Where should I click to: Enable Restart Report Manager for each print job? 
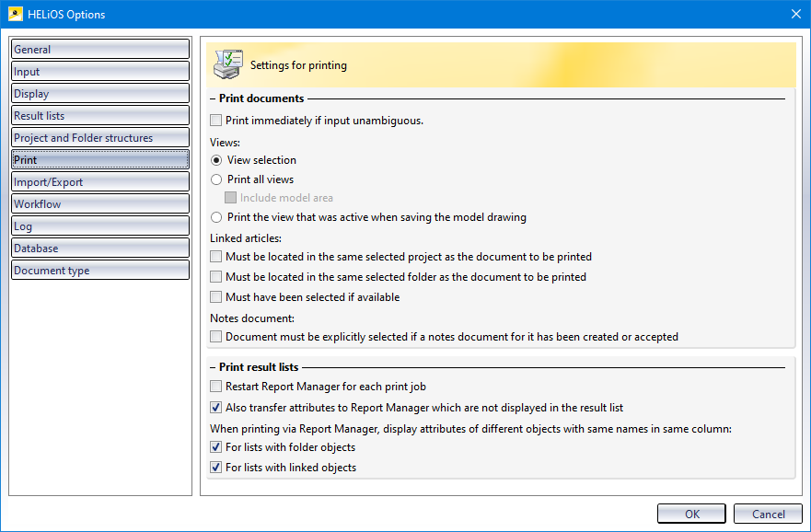[x=215, y=387]
